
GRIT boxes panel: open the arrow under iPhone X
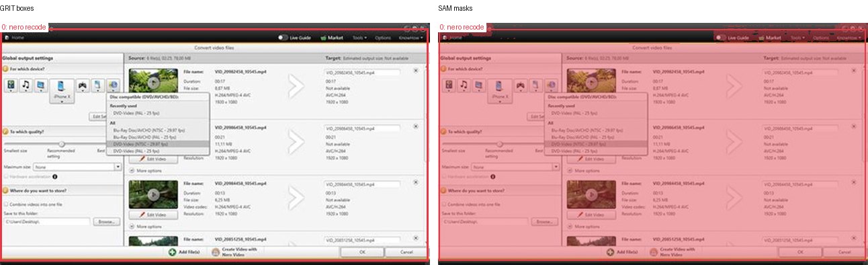tap(62, 102)
